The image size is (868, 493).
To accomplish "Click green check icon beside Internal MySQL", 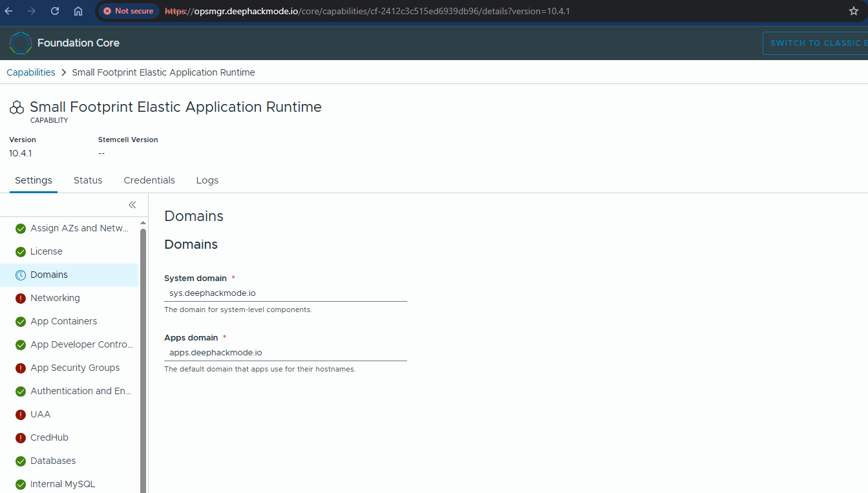I will (21, 484).
